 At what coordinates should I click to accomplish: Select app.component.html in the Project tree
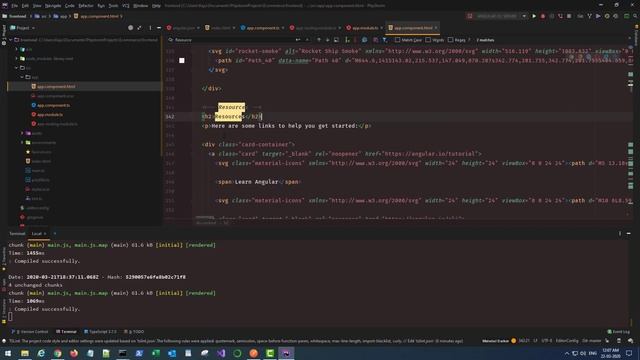click(56, 87)
